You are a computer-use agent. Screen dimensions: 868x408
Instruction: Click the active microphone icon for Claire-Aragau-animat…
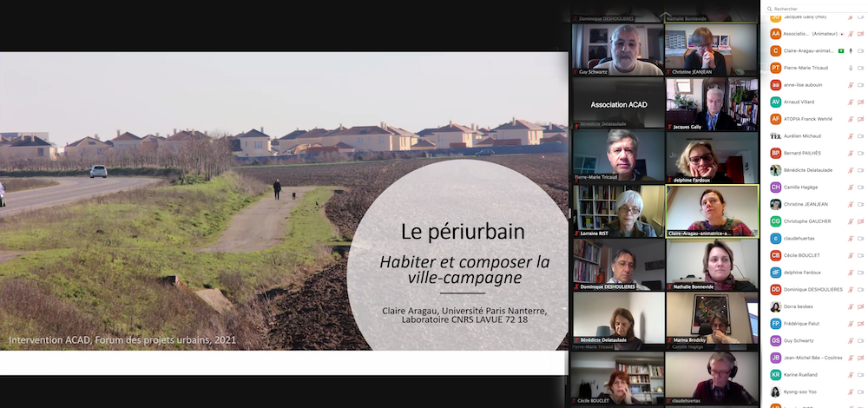tap(851, 51)
